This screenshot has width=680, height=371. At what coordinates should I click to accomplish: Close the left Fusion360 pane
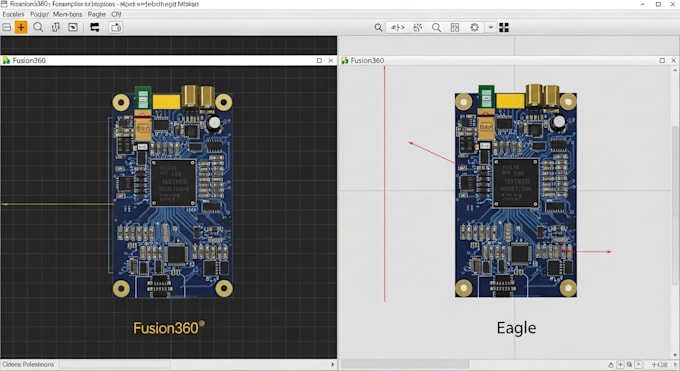point(330,60)
